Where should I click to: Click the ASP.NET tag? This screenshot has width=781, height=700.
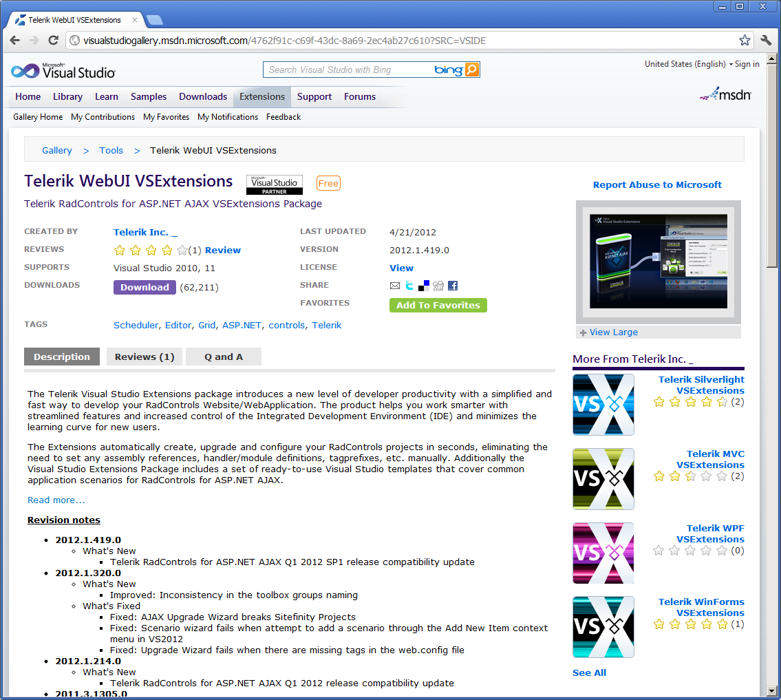click(242, 326)
